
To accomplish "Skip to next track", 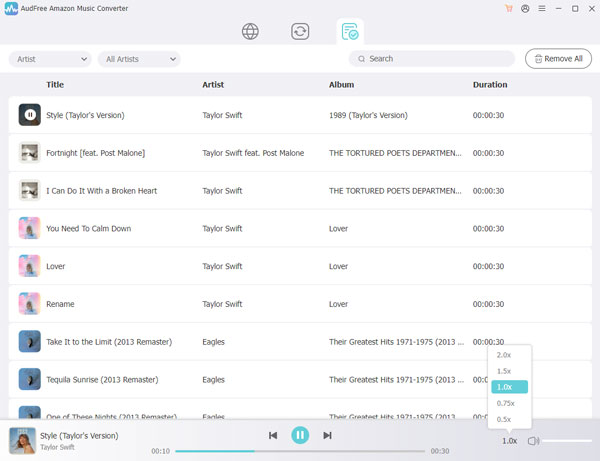I will pos(327,435).
